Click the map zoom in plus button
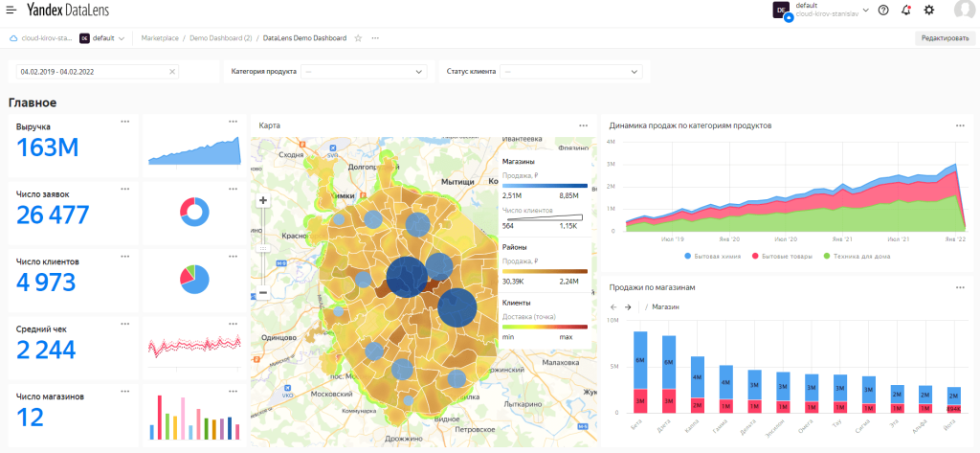Screen dimensions: 980x453 point(263,201)
